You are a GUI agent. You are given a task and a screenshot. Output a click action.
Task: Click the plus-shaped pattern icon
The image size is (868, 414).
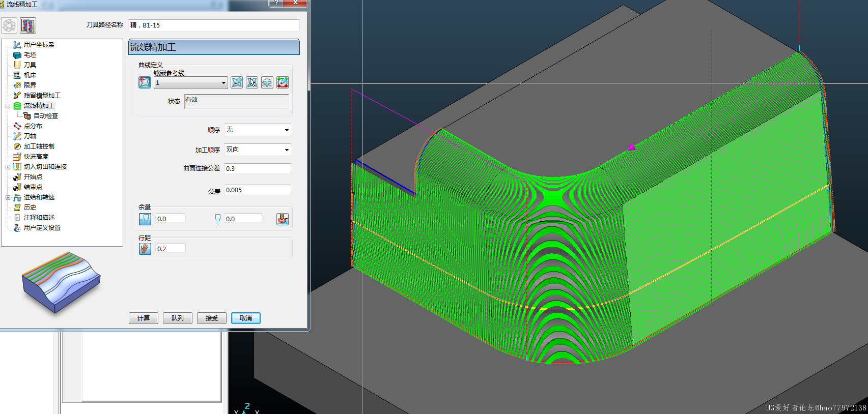point(267,82)
